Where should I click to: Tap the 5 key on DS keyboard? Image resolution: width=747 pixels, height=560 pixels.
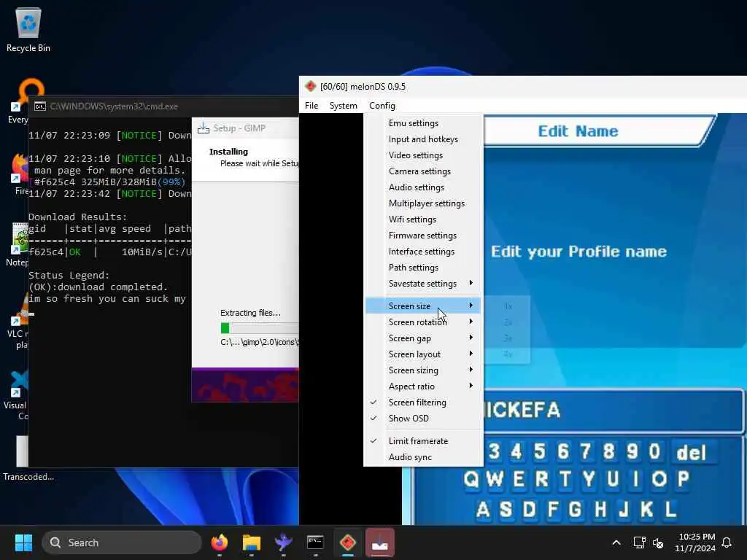pyautogui.click(x=539, y=451)
